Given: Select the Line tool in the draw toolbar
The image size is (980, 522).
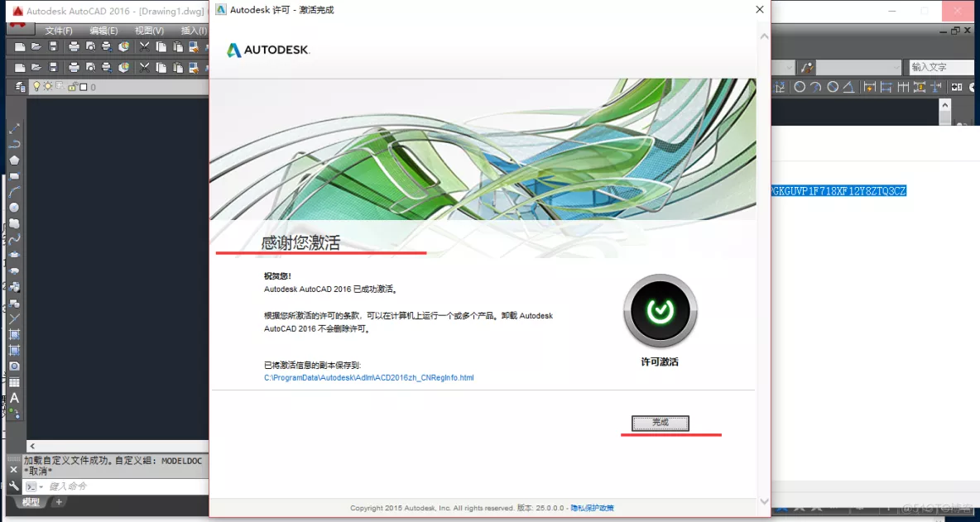Looking at the screenshot, I should click(14, 128).
